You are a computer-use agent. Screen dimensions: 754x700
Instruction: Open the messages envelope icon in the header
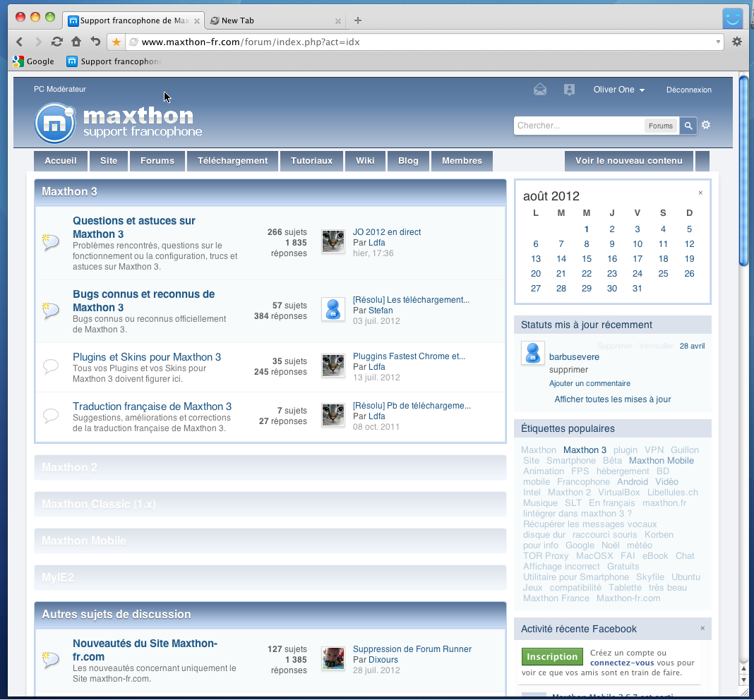click(540, 90)
